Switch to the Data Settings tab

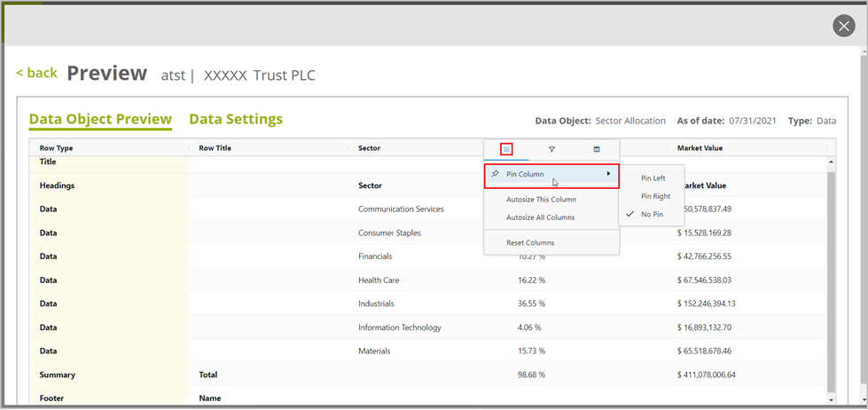click(x=236, y=119)
